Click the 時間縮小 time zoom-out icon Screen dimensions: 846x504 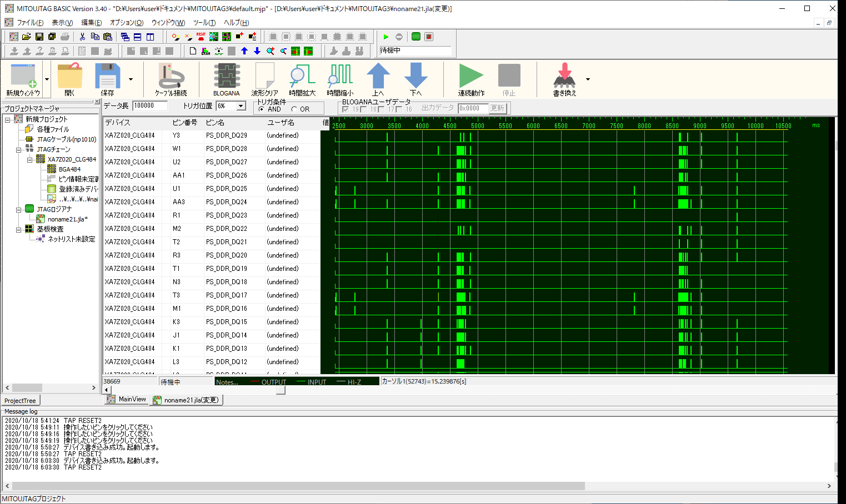click(340, 79)
